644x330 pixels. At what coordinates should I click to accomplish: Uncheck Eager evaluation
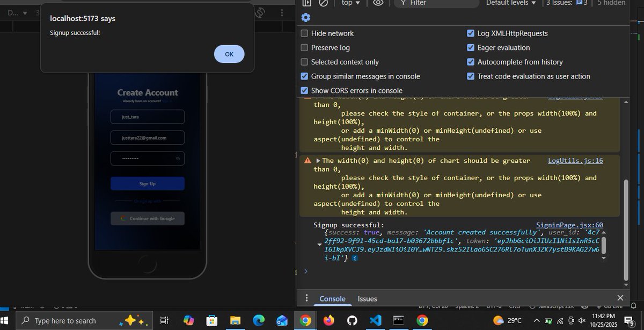[471, 48]
